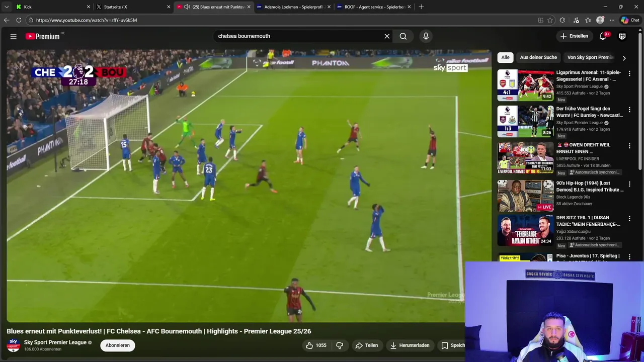Open Ligaprimus Arsenal thumbnail 9:42
This screenshot has height=362, width=644.
pyautogui.click(x=525, y=85)
